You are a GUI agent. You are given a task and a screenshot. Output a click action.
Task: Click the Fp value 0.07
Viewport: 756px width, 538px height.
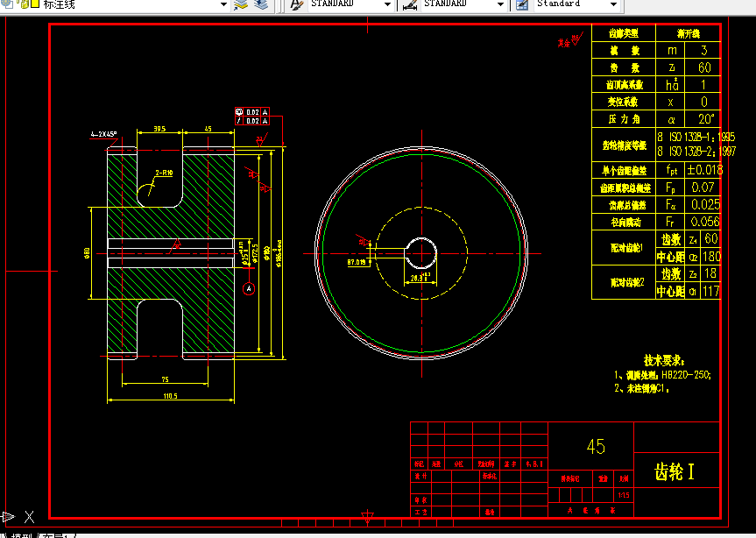[703, 187]
